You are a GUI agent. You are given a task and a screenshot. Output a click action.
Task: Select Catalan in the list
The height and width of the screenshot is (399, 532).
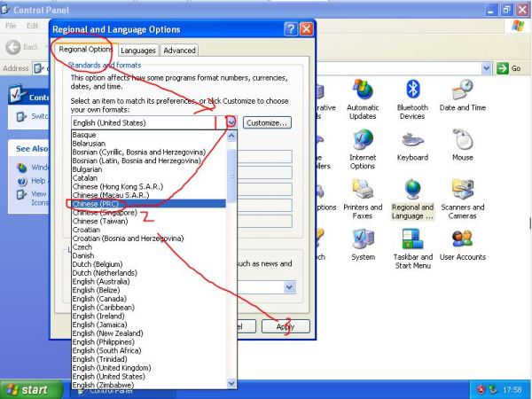(149, 178)
